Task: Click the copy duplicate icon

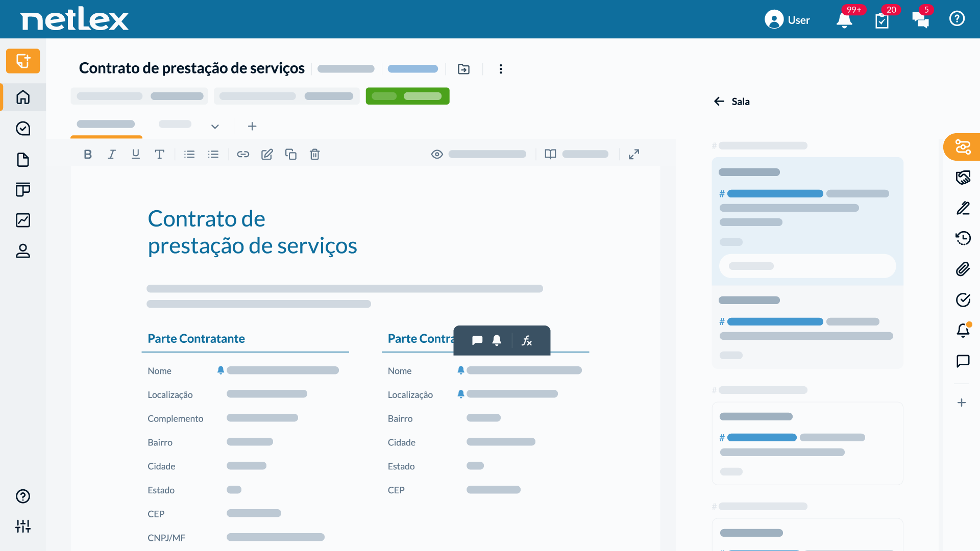Action: tap(291, 155)
